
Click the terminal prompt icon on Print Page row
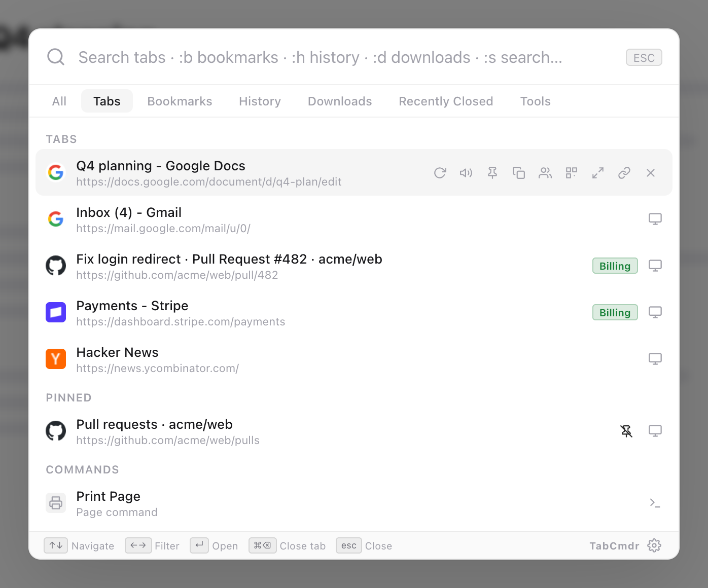pos(655,503)
